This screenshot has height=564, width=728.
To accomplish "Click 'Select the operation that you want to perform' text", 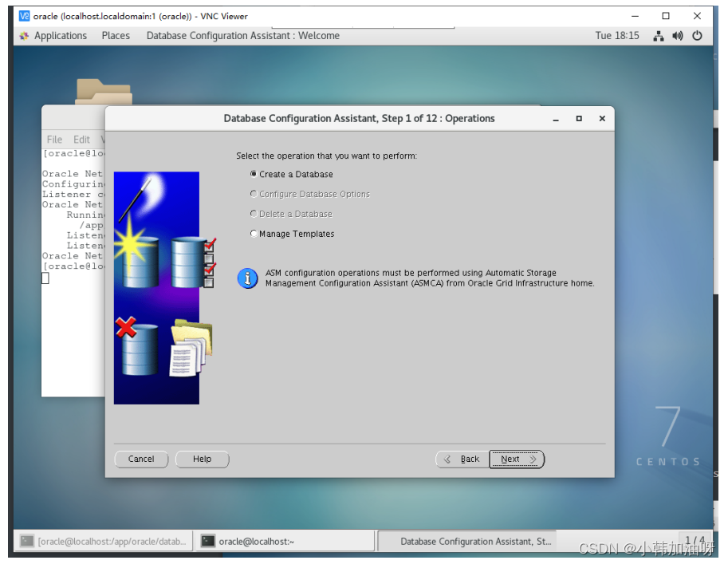I will [326, 156].
